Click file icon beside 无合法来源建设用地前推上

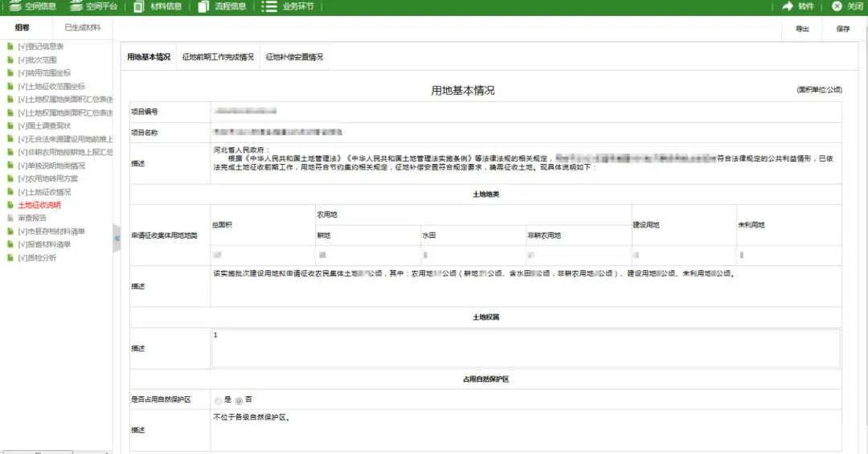point(10,139)
